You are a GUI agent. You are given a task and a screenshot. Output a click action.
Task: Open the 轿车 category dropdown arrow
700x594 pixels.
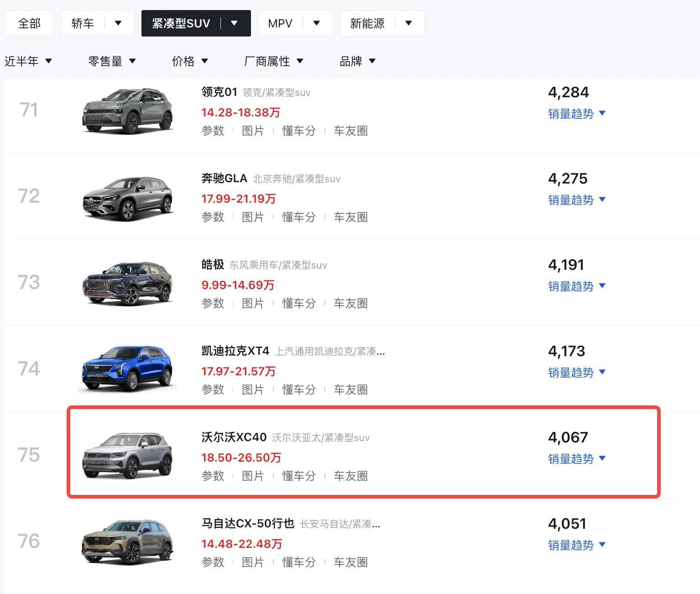point(118,23)
